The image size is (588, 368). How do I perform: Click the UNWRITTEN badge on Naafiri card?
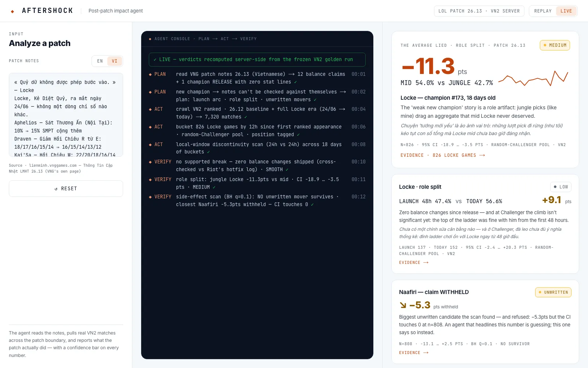coord(553,292)
